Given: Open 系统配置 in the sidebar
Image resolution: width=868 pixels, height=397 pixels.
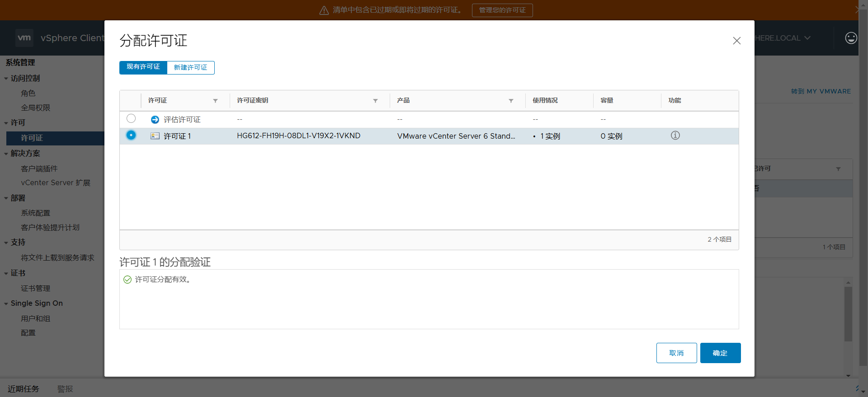Looking at the screenshot, I should pyautogui.click(x=36, y=213).
